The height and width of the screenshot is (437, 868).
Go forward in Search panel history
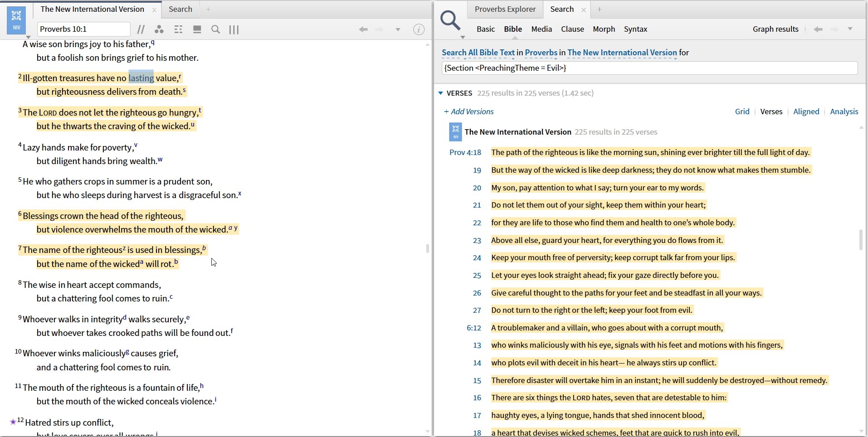click(834, 29)
